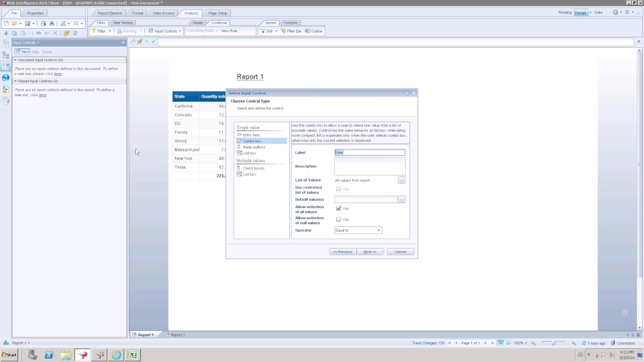Screen dimensions: 644x362
Task: Open the Report Element tab
Action: 110,13
